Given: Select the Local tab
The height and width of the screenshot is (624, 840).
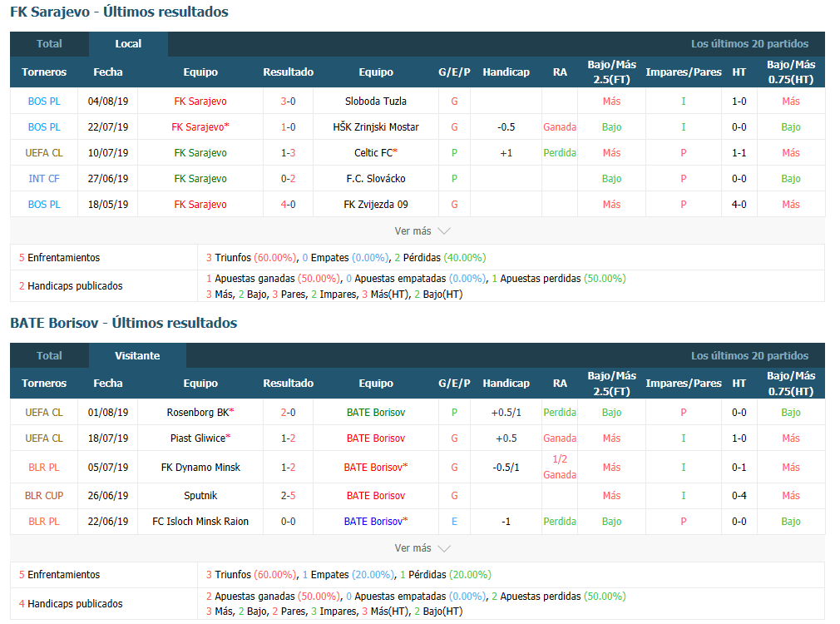Looking at the screenshot, I should tap(128, 44).
